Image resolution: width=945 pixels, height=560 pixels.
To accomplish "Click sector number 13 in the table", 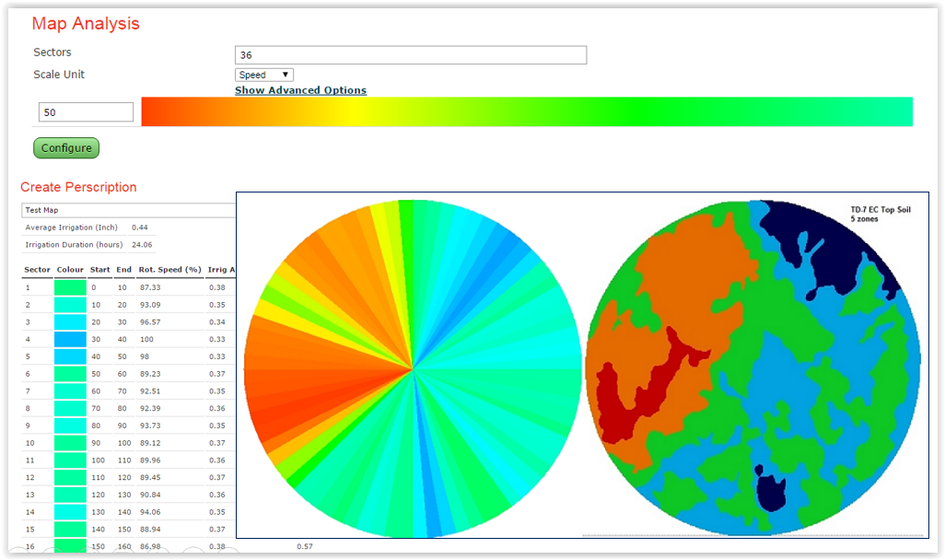I will (x=30, y=495).
